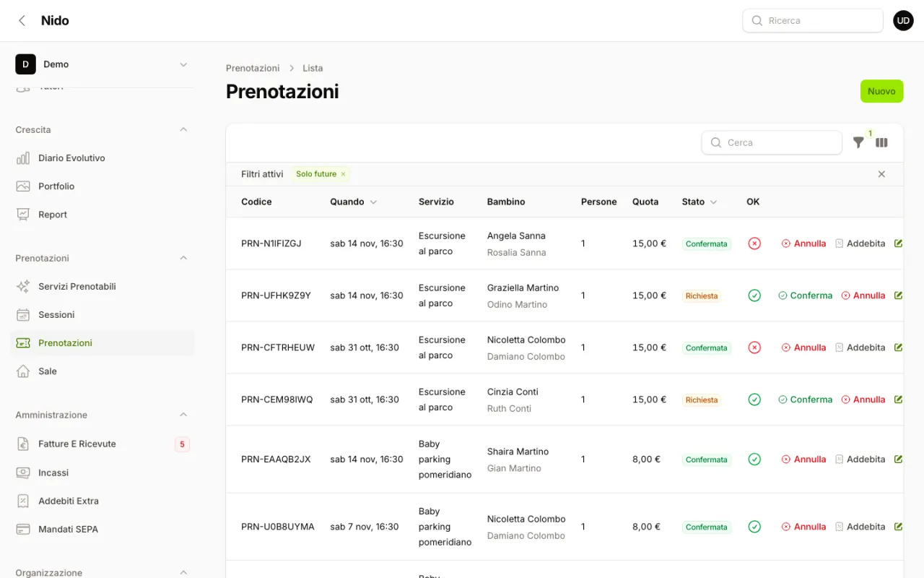Open the Report sidebar item
This screenshot has height=578, width=924.
[102, 215]
